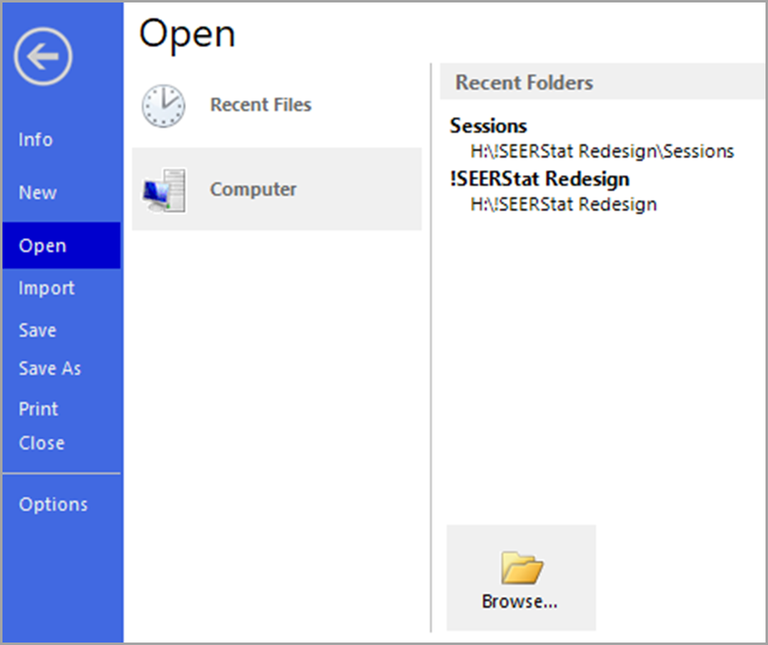768x645 pixels.
Task: Open the Print option
Action: point(39,409)
